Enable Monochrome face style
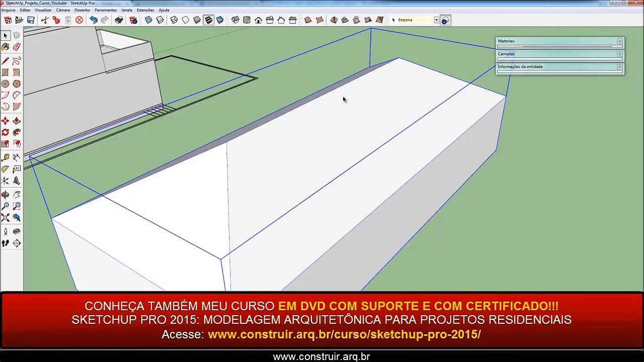This screenshot has width=644, height=362. pos(220,20)
